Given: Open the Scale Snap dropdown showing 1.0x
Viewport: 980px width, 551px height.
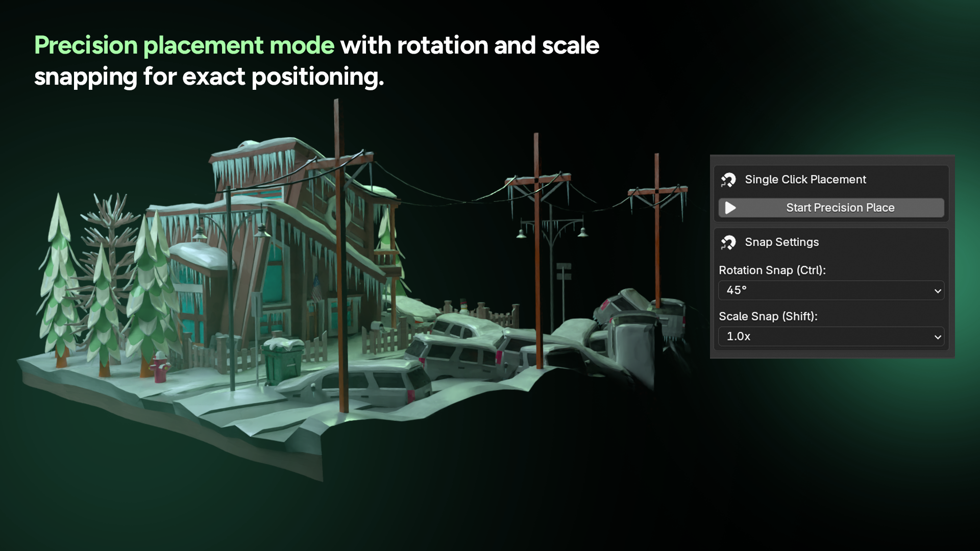Looking at the screenshot, I should (x=830, y=337).
